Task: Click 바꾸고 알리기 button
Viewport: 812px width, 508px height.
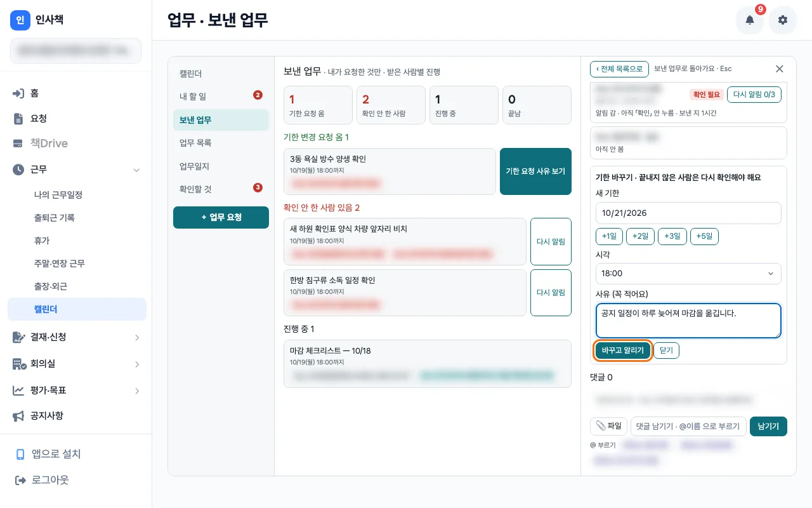Action: [x=623, y=351]
